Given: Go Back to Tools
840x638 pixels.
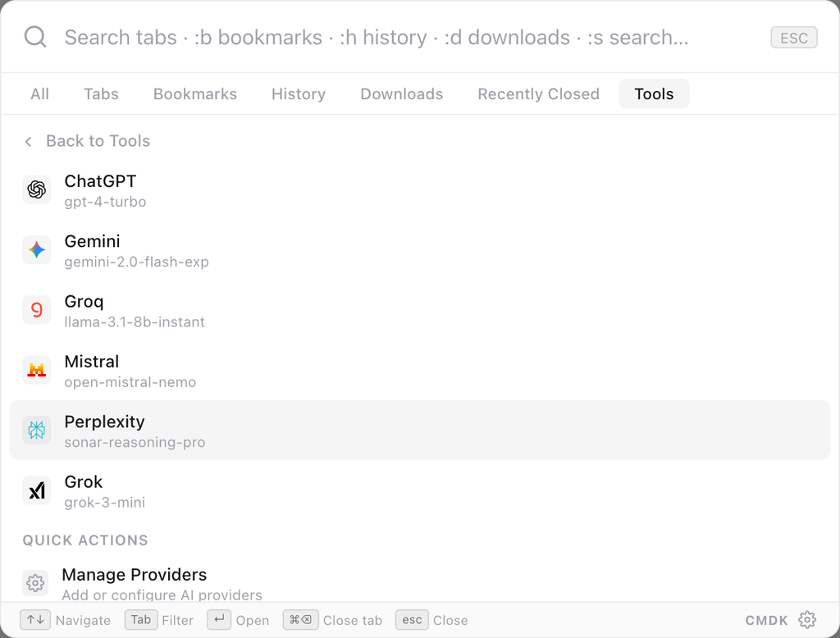Looking at the screenshot, I should coord(87,141).
